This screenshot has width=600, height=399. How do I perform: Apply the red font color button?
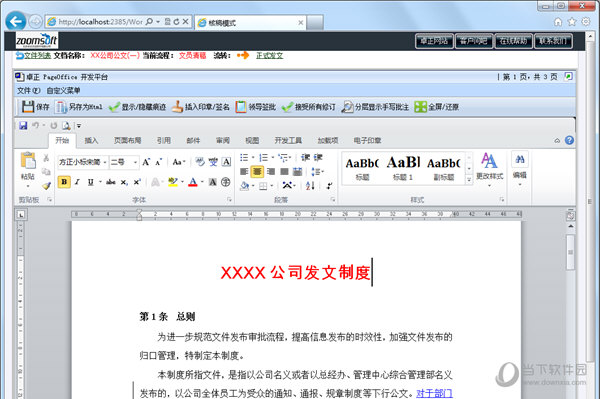click(193, 182)
